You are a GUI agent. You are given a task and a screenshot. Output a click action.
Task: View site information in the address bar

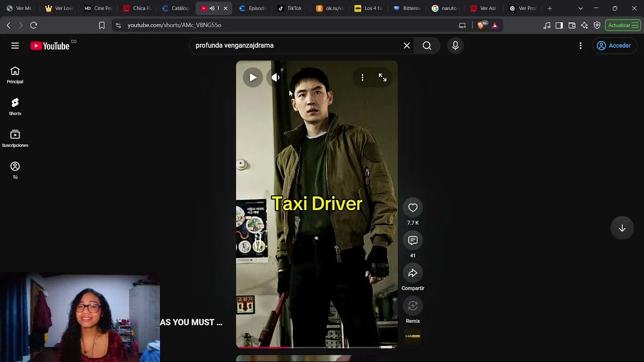[x=118, y=25]
